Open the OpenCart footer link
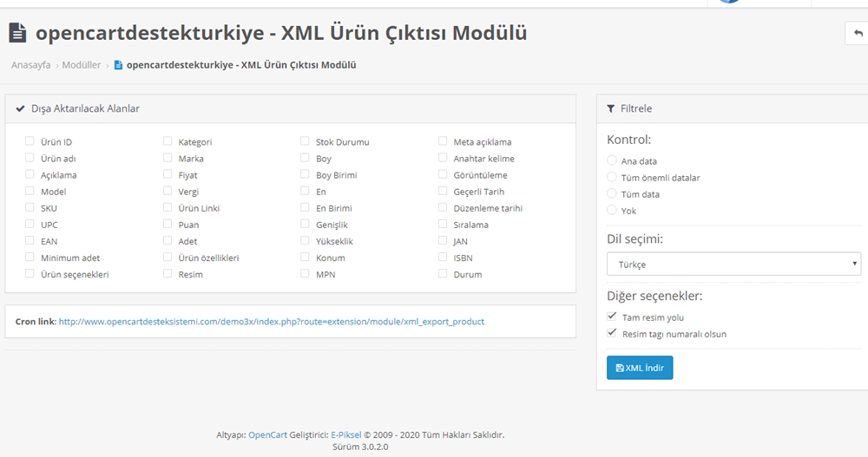Image resolution: width=868 pixels, height=457 pixels. point(267,434)
